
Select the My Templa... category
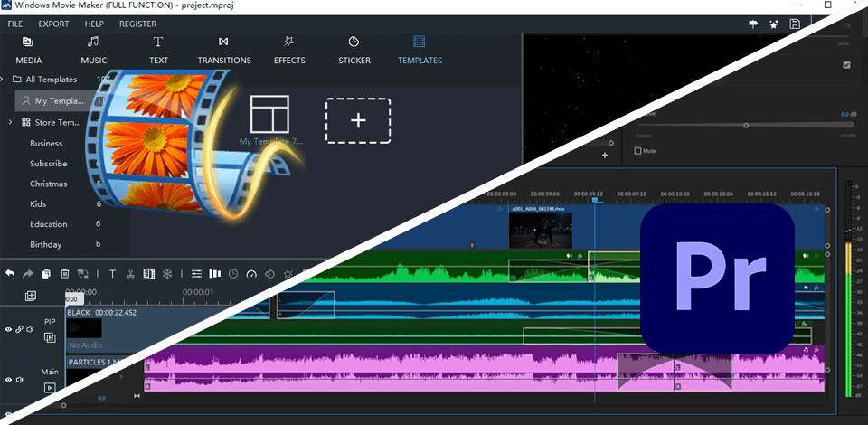(x=60, y=100)
